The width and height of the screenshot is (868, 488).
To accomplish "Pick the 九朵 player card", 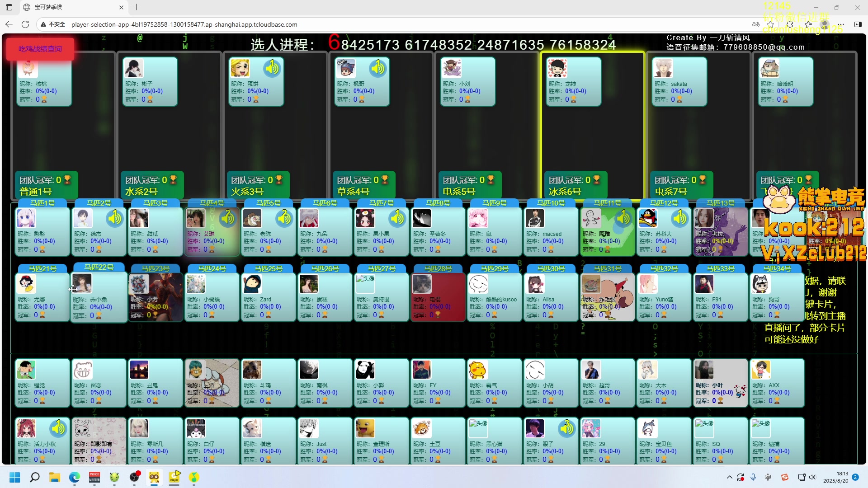I will [325, 231].
